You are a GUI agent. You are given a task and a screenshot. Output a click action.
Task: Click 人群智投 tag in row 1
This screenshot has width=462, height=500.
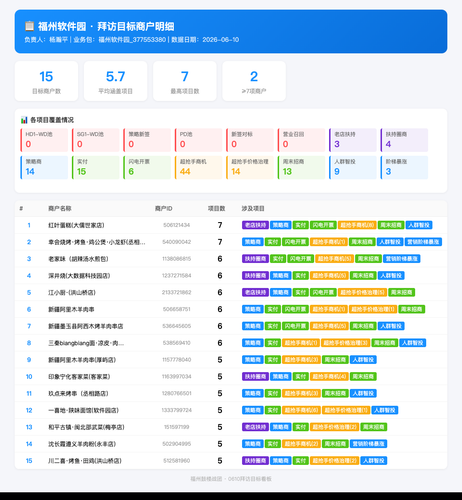tap(419, 225)
